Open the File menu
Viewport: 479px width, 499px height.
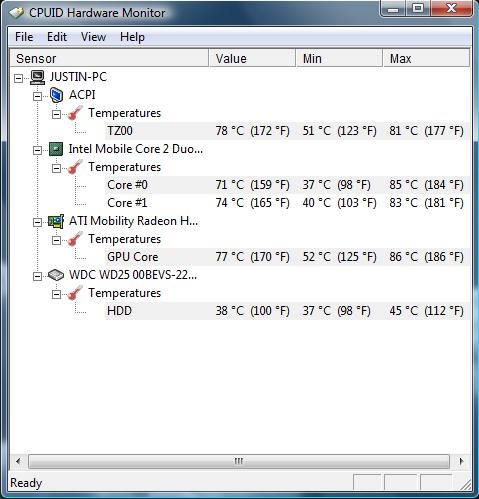(x=24, y=37)
